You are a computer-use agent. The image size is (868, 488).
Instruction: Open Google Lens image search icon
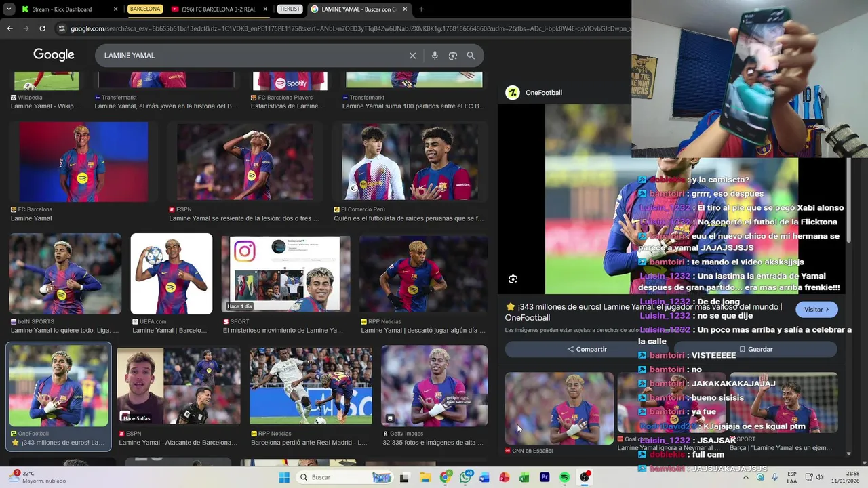453,56
